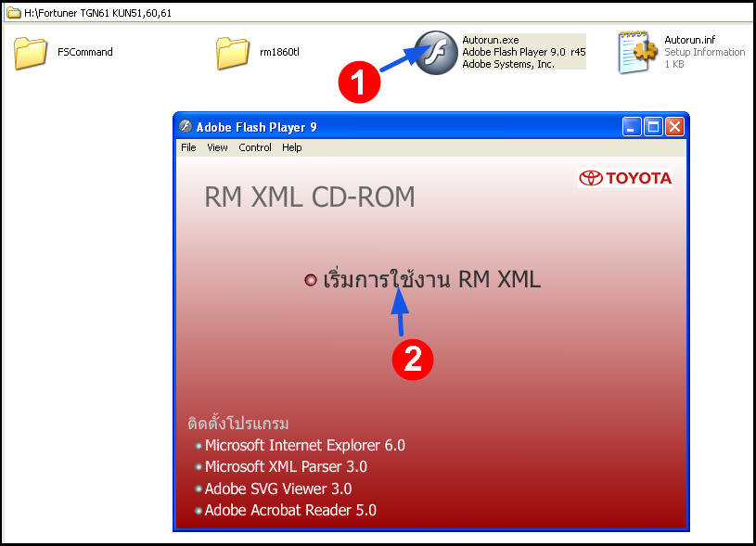The image size is (756, 546).
Task: Select the rm1860tl folder name
Action: 279,52
